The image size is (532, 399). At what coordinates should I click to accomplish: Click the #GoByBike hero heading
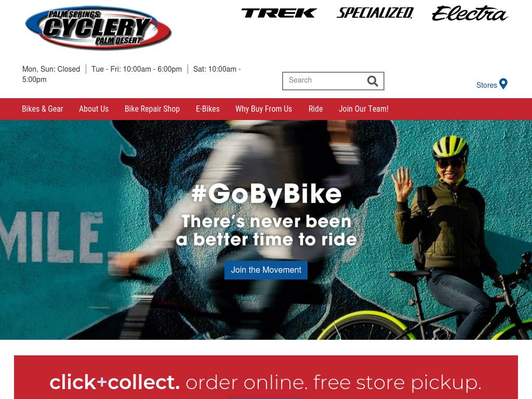(x=266, y=194)
